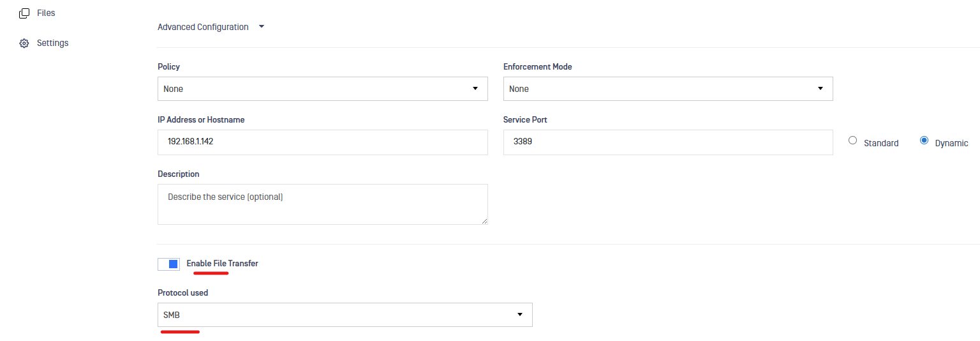Click the Settings gear icon

click(24, 43)
